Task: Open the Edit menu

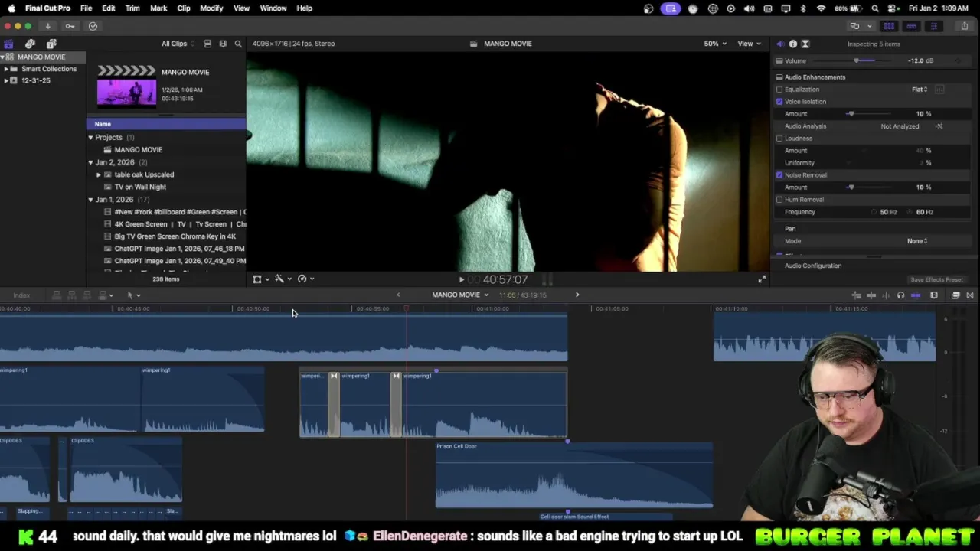Action: pos(109,8)
